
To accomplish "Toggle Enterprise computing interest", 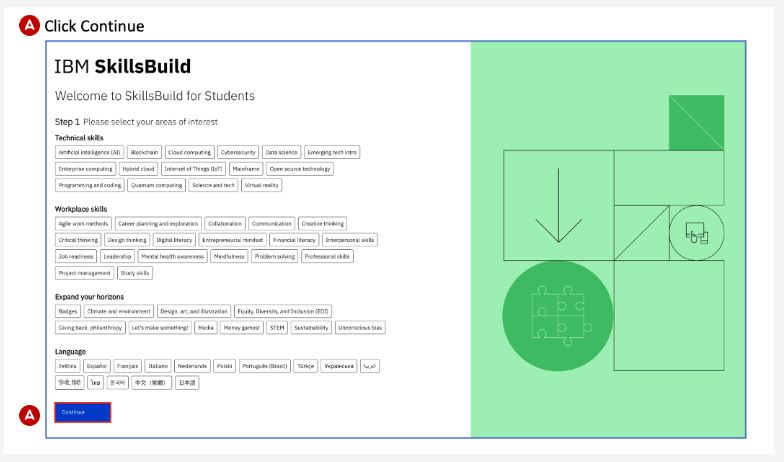I will 86,169.
